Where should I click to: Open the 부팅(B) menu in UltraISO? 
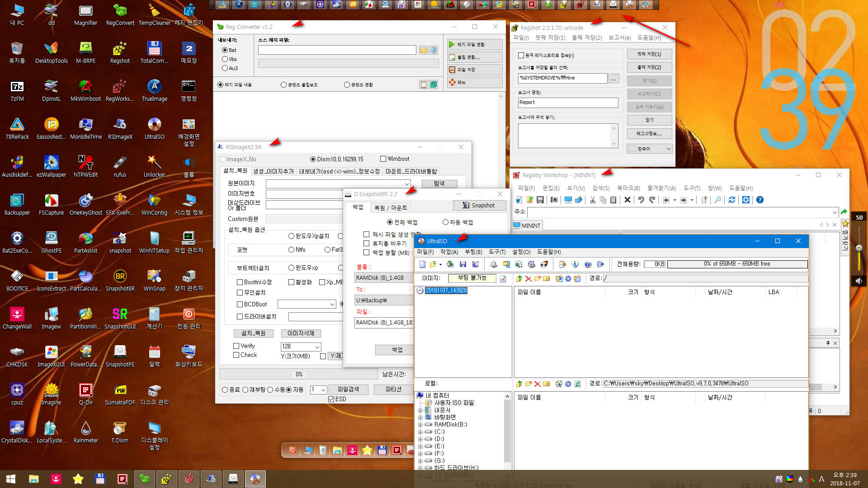click(473, 252)
